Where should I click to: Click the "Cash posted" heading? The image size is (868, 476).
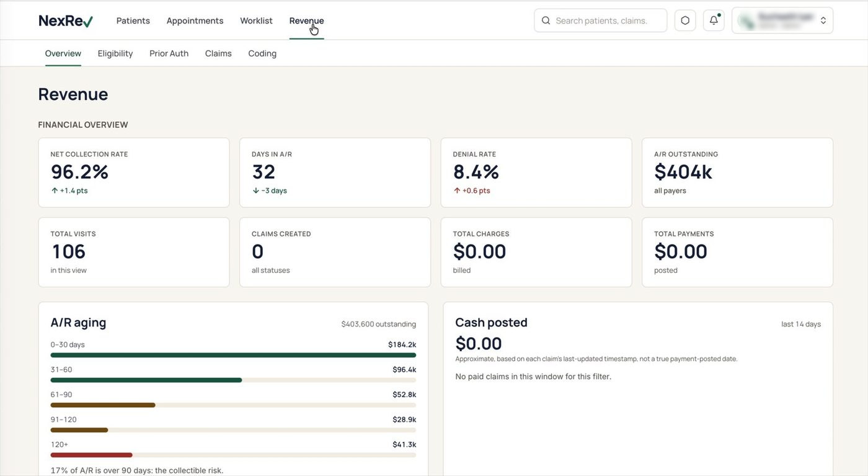coord(491,323)
